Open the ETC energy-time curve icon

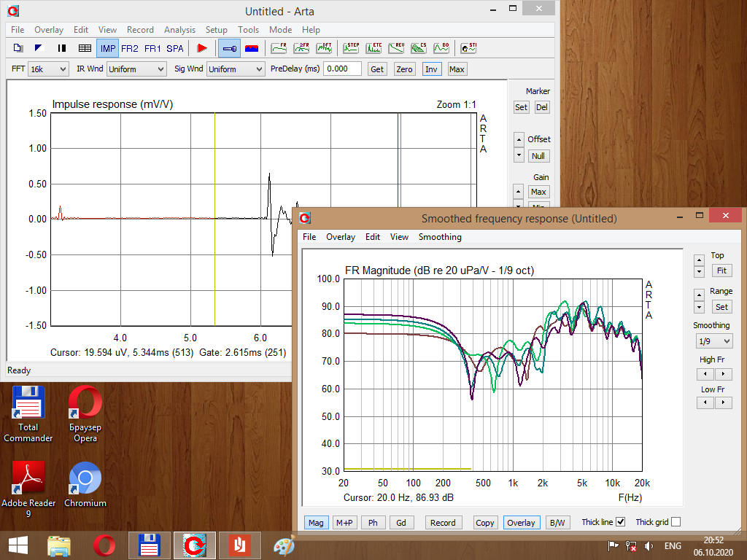point(374,48)
